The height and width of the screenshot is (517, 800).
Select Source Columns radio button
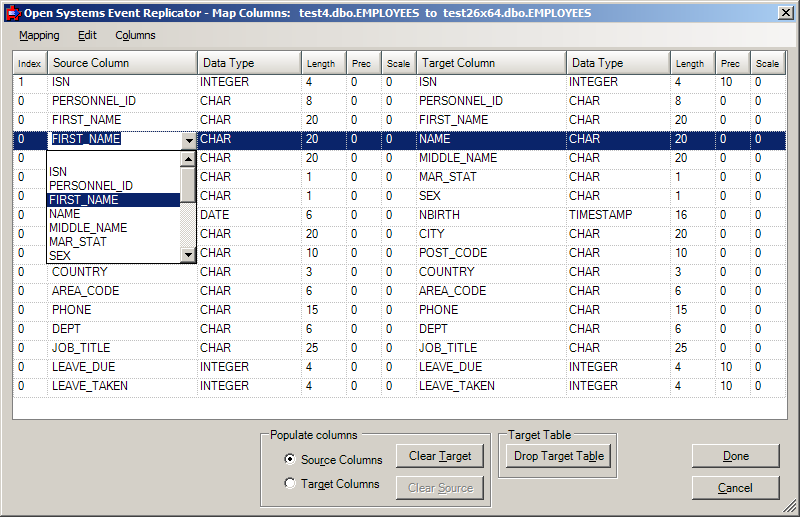[290, 459]
